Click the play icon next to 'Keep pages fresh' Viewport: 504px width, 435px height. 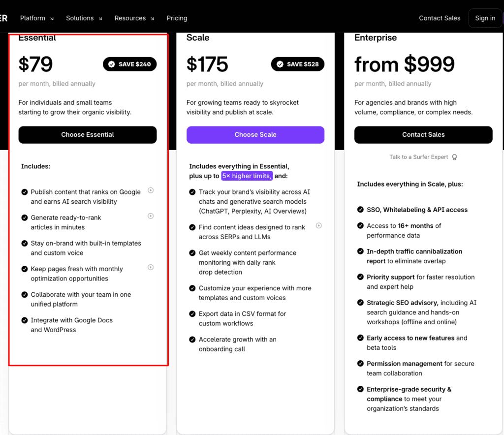point(151,266)
